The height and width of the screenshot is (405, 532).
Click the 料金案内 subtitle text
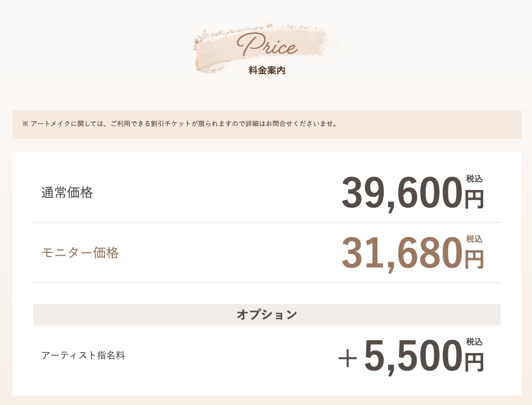pos(267,71)
